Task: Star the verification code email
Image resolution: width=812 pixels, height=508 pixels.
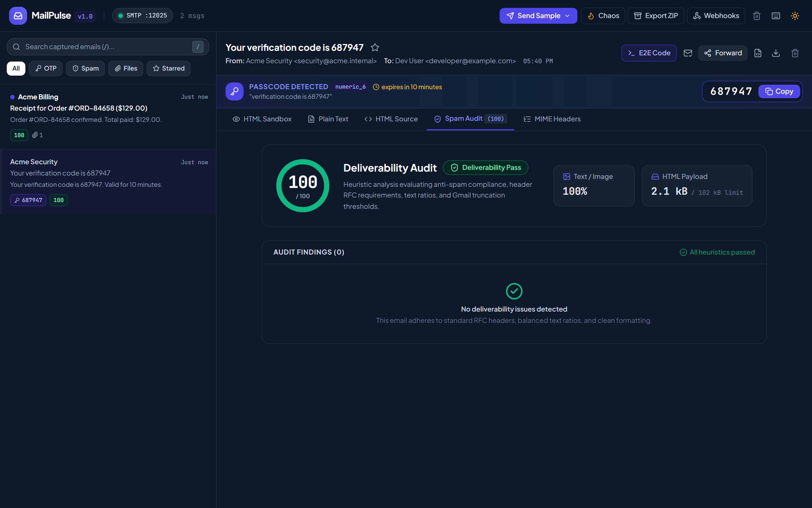Action: tap(375, 47)
